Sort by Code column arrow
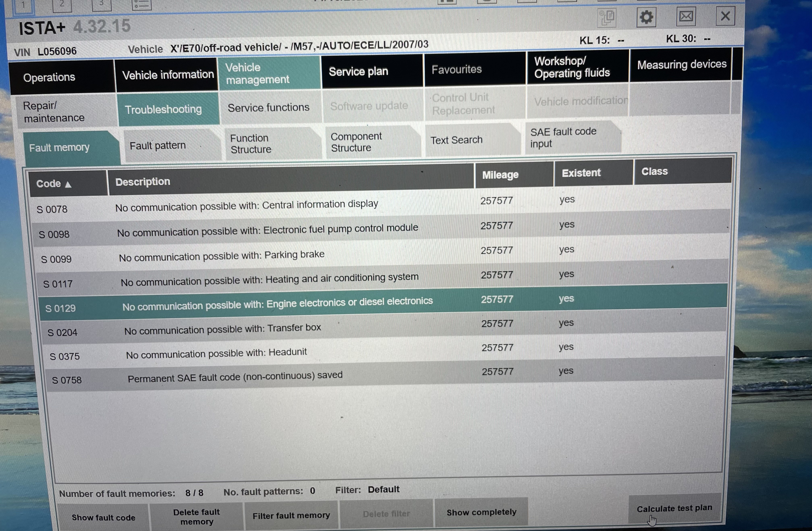Screen dimensions: 812x531 (68, 185)
